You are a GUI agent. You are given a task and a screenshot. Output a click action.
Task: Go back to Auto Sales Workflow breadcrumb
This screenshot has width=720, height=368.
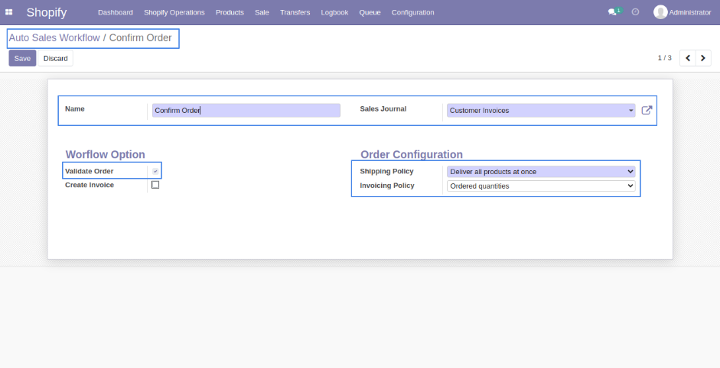(54, 38)
